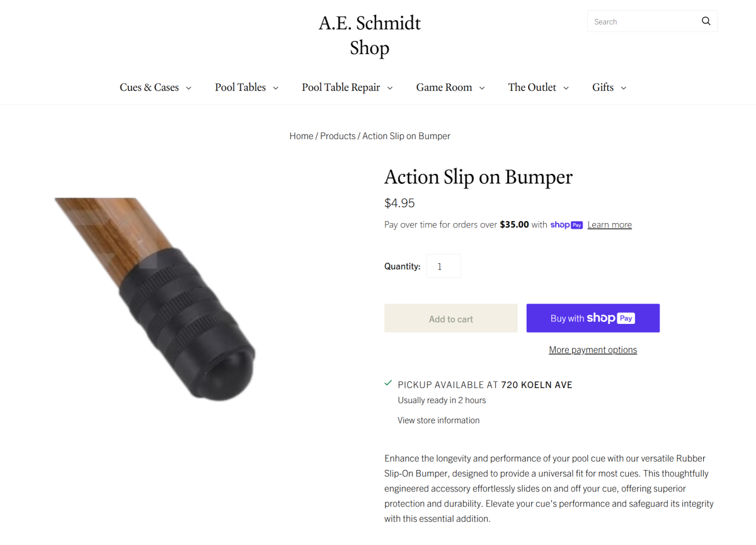Open the Game Room dropdown arrow
Screen dimensions: 756x545
tap(482, 88)
